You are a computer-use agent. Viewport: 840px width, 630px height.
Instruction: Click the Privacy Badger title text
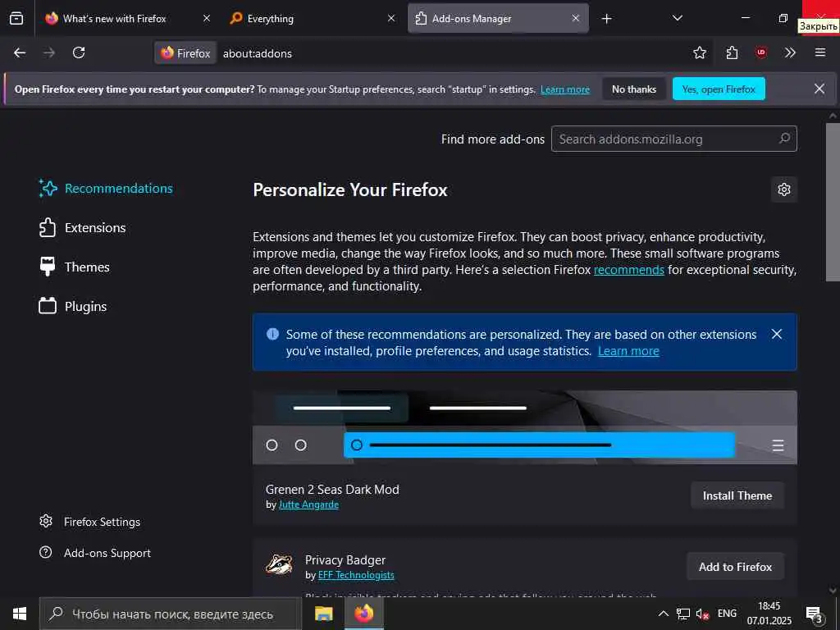[345, 559]
